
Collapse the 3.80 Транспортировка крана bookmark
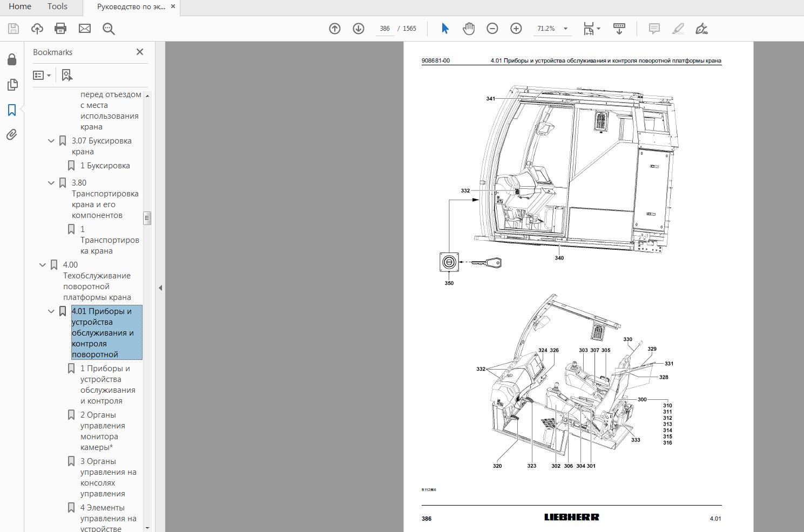51,183
